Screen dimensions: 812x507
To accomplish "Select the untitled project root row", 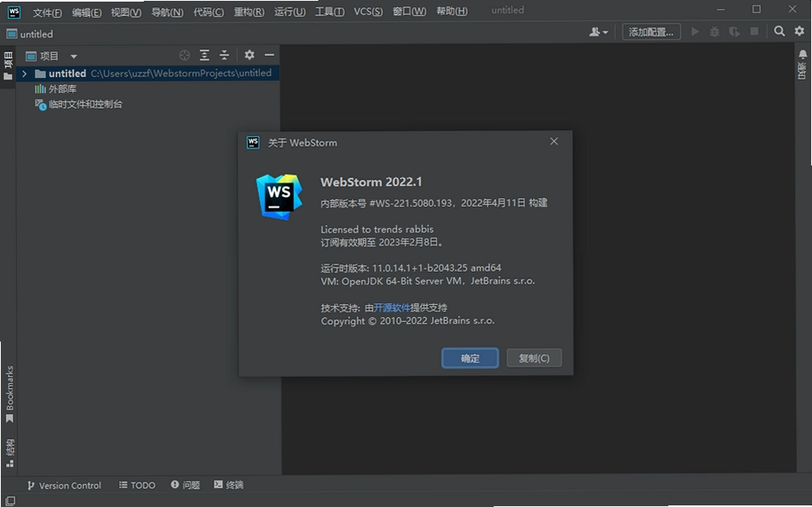I will click(148, 73).
